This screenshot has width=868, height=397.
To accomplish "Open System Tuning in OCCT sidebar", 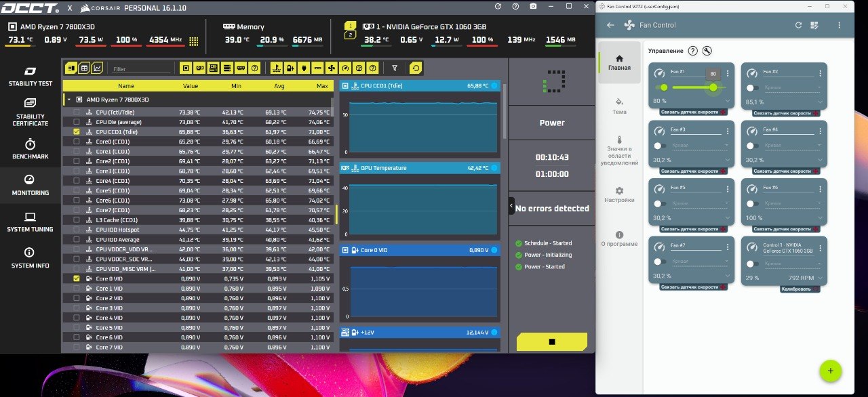I will (x=30, y=222).
